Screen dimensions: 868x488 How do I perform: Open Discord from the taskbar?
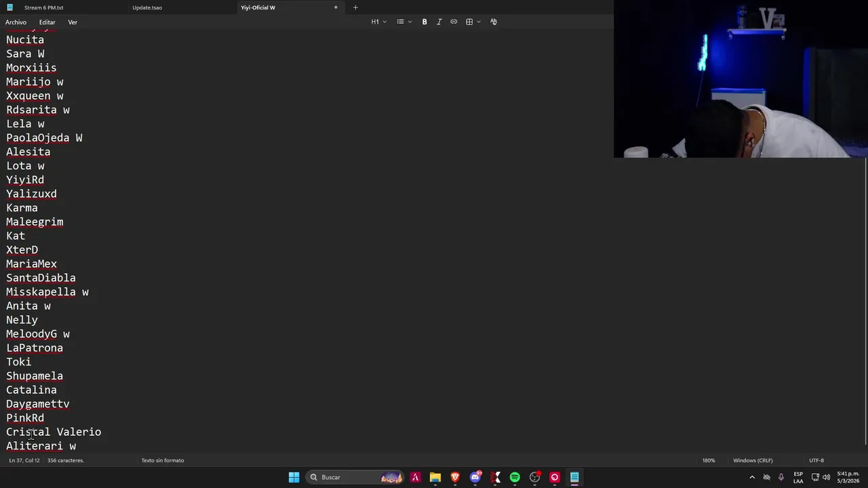[x=475, y=477]
